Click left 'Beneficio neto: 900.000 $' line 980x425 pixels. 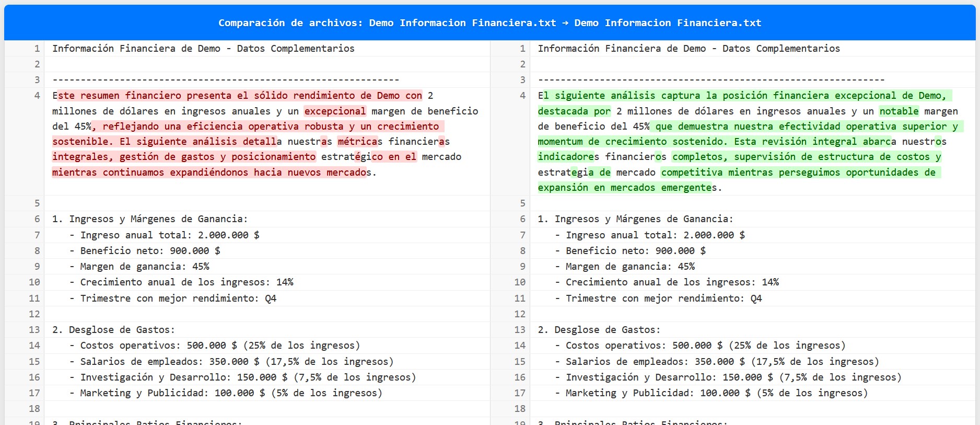[145, 250]
